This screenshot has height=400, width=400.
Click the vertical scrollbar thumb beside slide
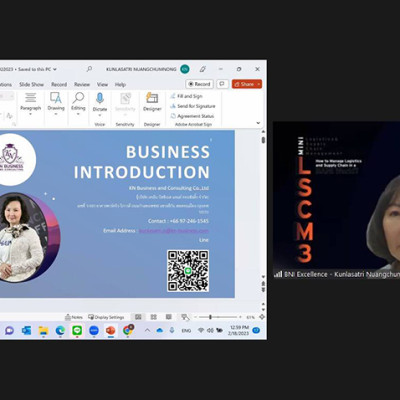coord(263,140)
